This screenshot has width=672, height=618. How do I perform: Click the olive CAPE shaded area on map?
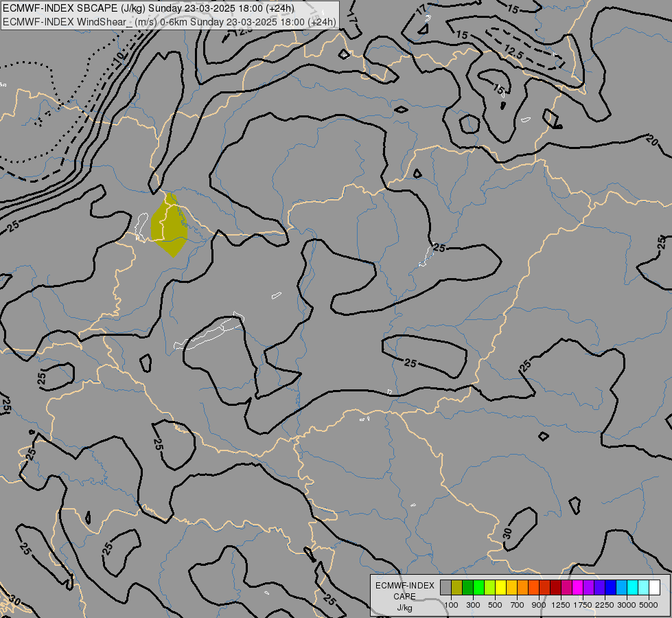[170, 225]
